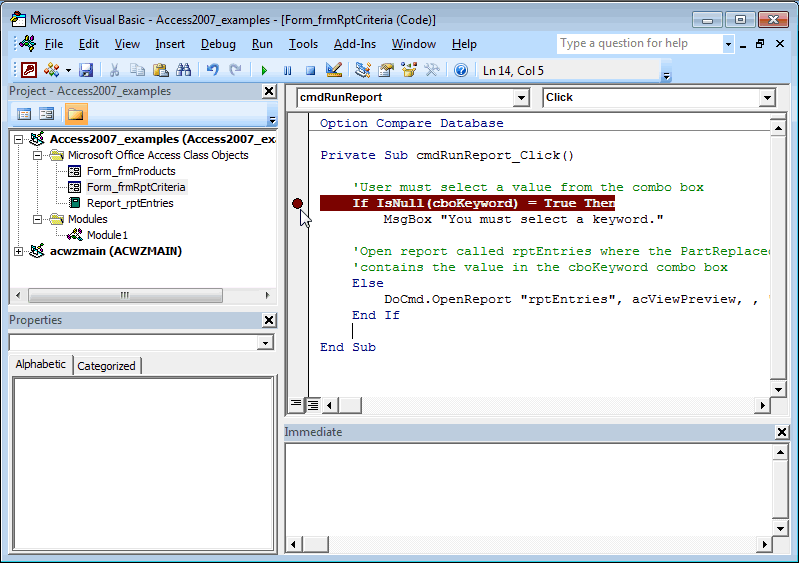The image size is (799, 563).
Task: Select Module1 in project tree
Action: (x=107, y=235)
